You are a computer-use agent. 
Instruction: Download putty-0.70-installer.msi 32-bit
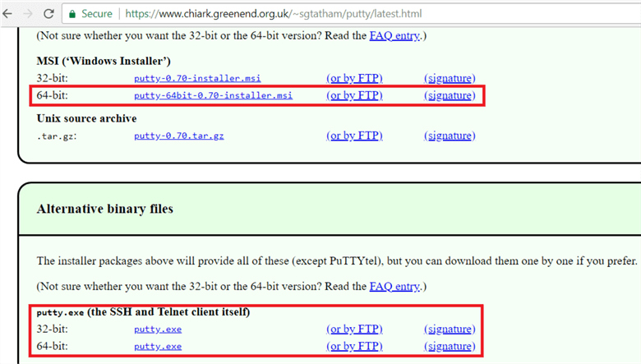pos(197,78)
